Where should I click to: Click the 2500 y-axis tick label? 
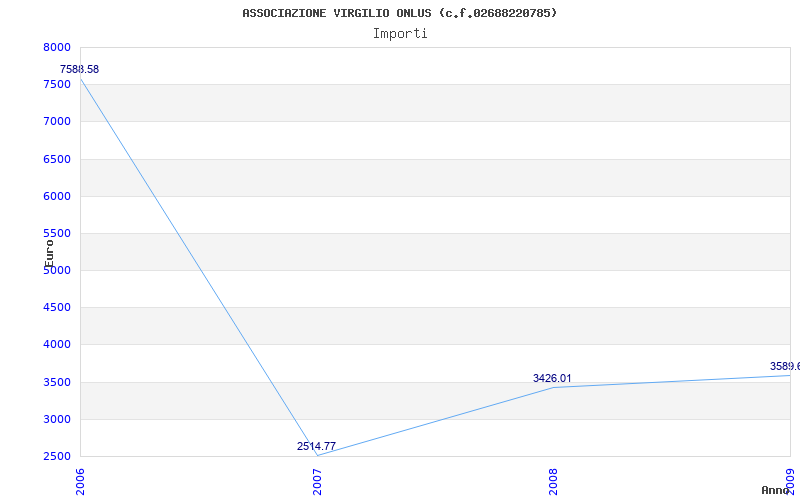(x=57, y=456)
